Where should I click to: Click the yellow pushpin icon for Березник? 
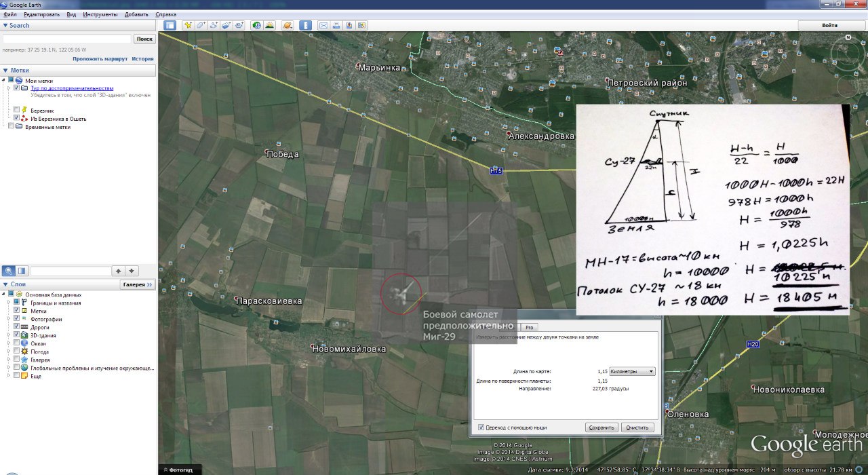tap(24, 110)
